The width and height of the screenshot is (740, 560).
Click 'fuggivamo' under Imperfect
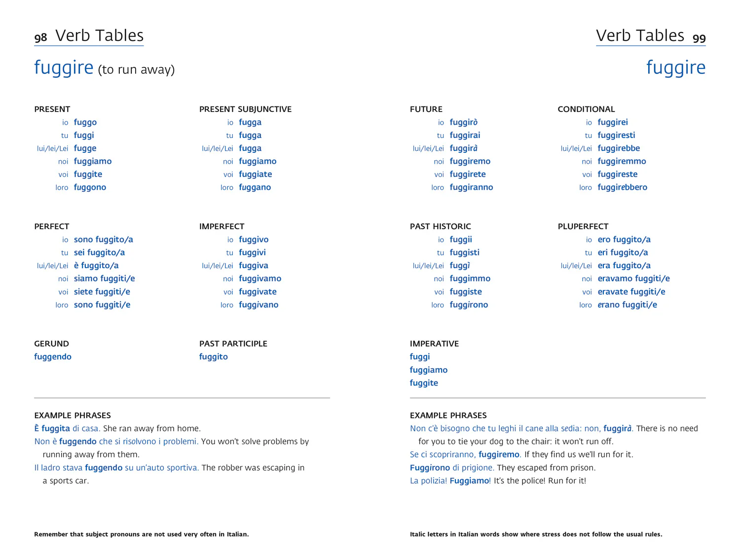coord(260,279)
